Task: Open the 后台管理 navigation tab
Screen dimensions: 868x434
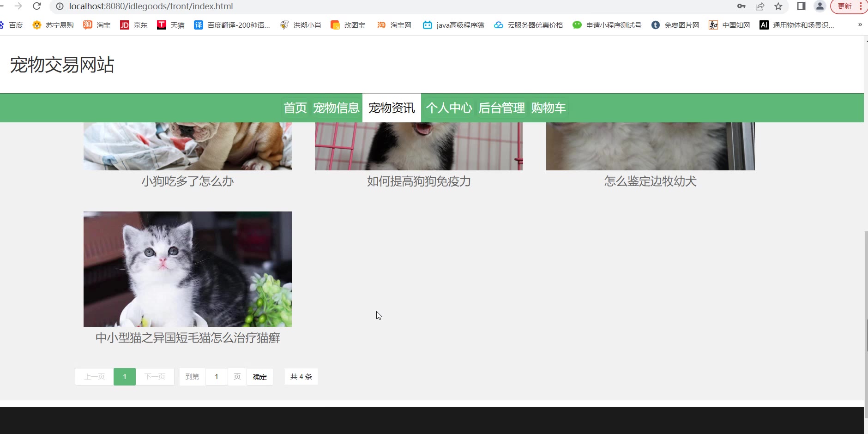Action: pyautogui.click(x=501, y=108)
